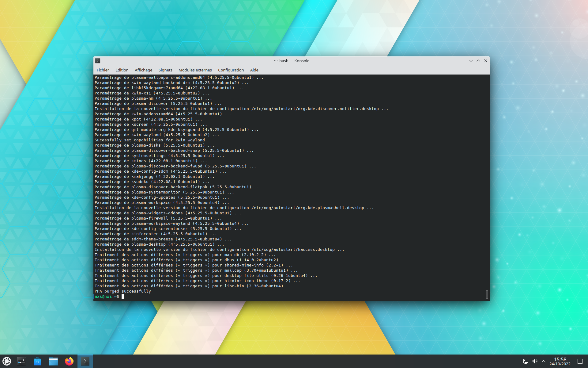Click the 'Paramétrage de kde-config-screenlocker' line
This screenshot has width=588, height=368.
pyautogui.click(x=168, y=229)
